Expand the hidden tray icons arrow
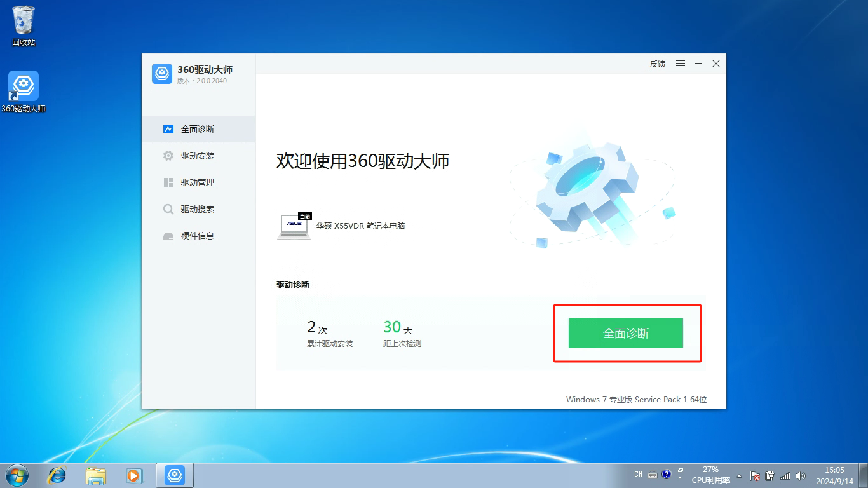Image resolution: width=868 pixels, height=488 pixels. 739,475
